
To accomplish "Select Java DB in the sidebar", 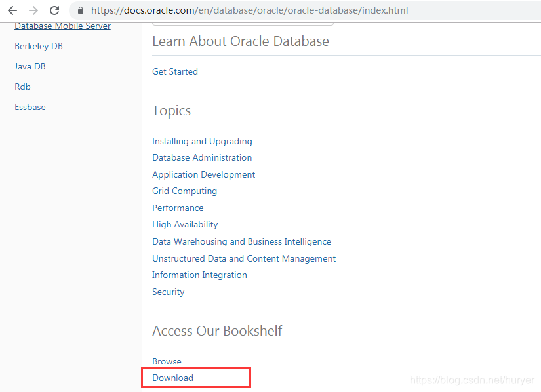I will click(30, 66).
